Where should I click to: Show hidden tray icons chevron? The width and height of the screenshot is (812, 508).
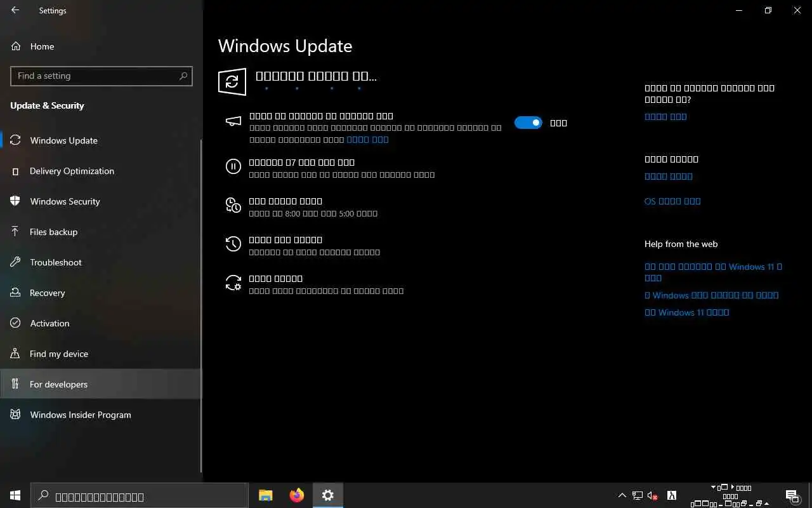pyautogui.click(x=622, y=495)
